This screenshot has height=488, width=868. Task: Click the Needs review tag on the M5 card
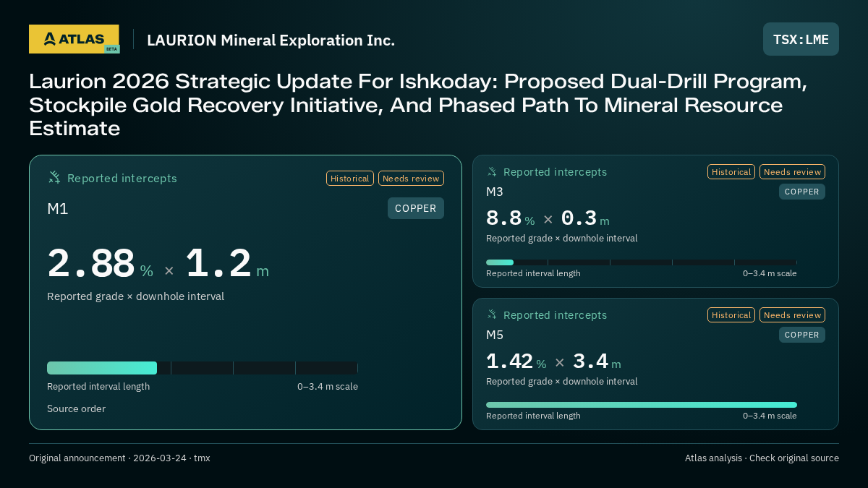[792, 315]
